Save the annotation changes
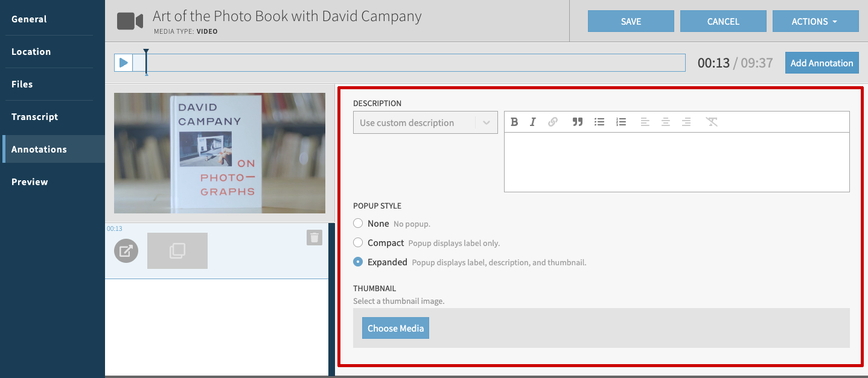The width and height of the screenshot is (868, 378). click(630, 20)
